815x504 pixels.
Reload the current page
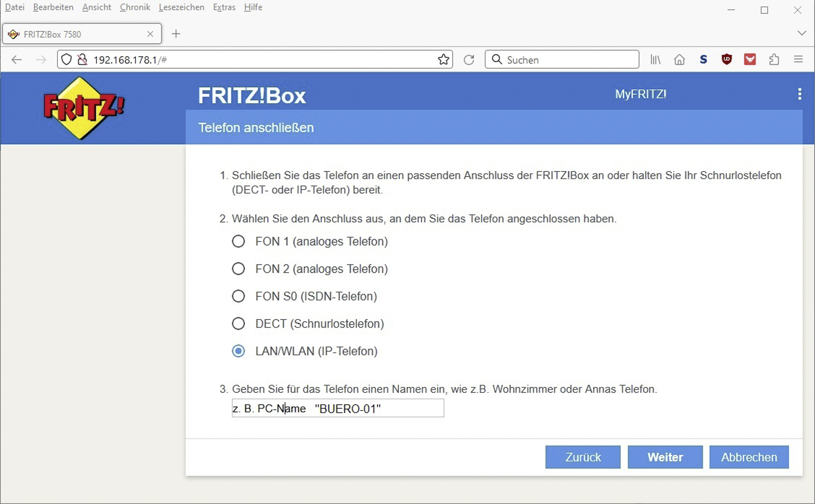[x=469, y=60]
